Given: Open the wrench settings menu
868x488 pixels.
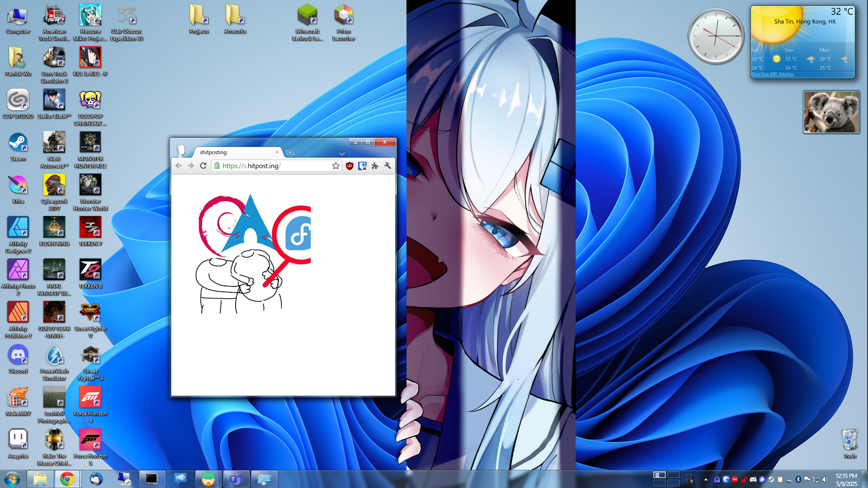Looking at the screenshot, I should [387, 166].
